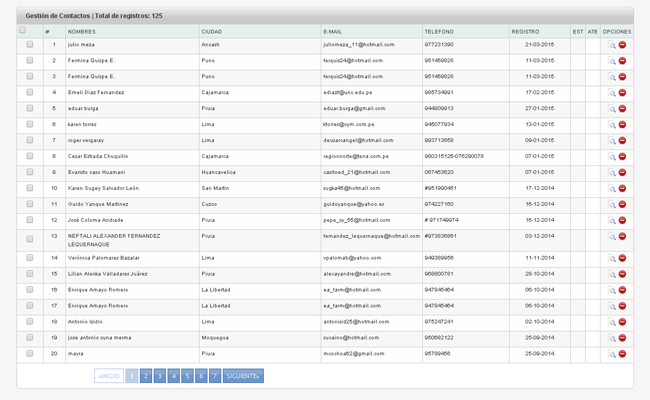The image size is (650, 400).
Task: Remove Antonio Isidro with the red delete icon
Action: point(622,322)
